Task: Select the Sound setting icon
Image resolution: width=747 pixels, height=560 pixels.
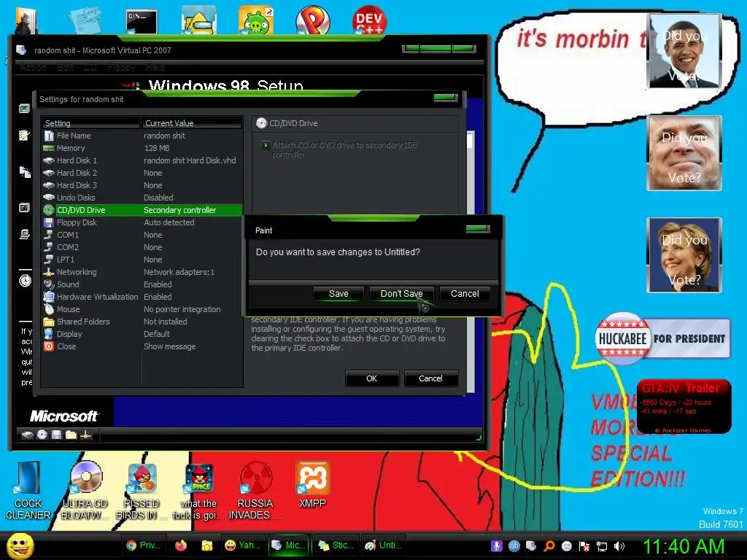Action: pos(49,284)
